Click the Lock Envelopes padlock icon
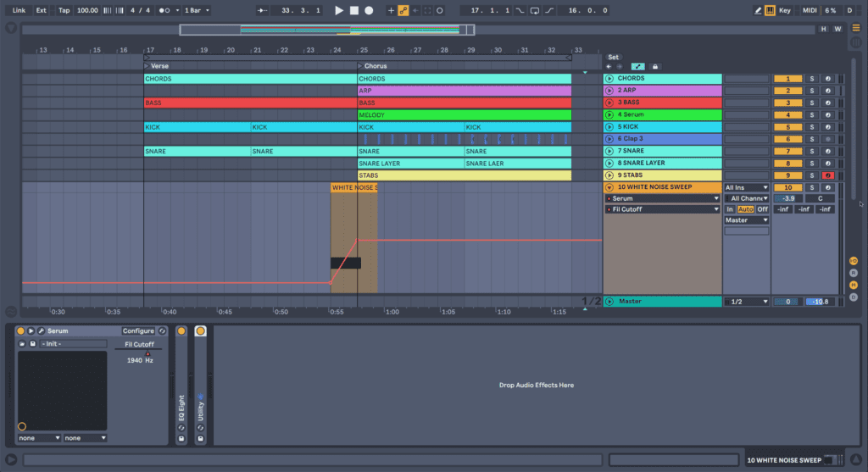The height and width of the screenshot is (472, 868). (x=655, y=66)
